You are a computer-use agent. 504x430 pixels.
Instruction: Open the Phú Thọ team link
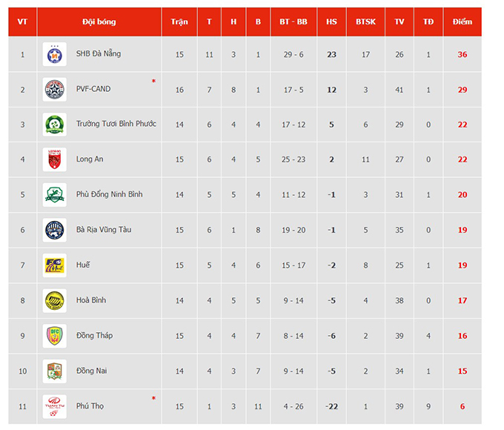click(x=90, y=406)
